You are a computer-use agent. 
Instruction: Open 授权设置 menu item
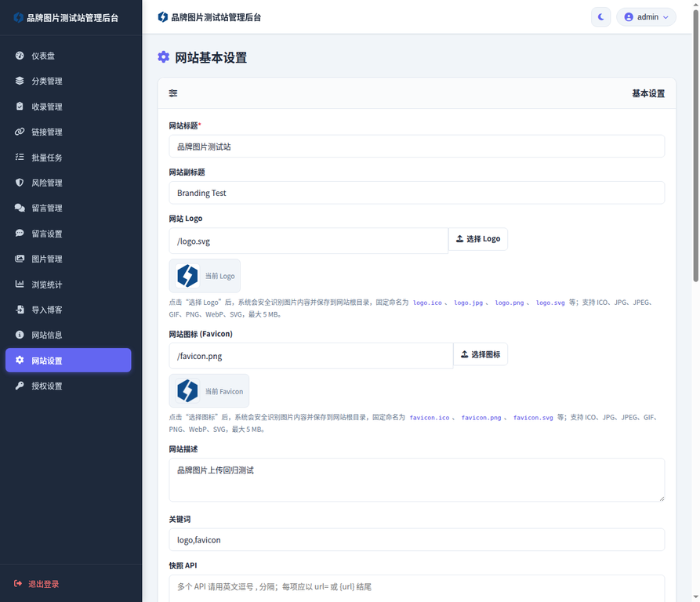point(68,386)
